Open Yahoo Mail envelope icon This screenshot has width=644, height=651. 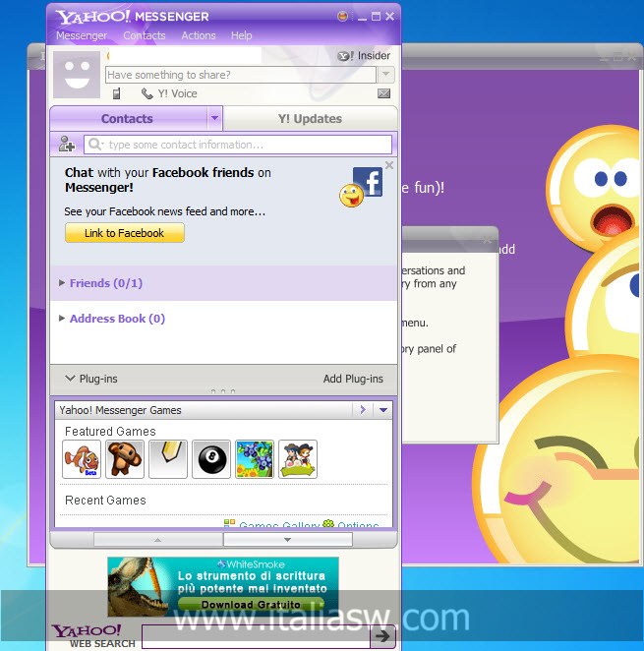click(x=384, y=93)
